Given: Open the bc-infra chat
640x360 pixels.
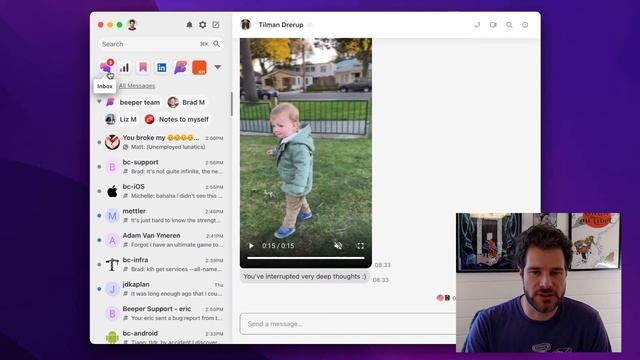Looking at the screenshot, I should click(x=161, y=264).
